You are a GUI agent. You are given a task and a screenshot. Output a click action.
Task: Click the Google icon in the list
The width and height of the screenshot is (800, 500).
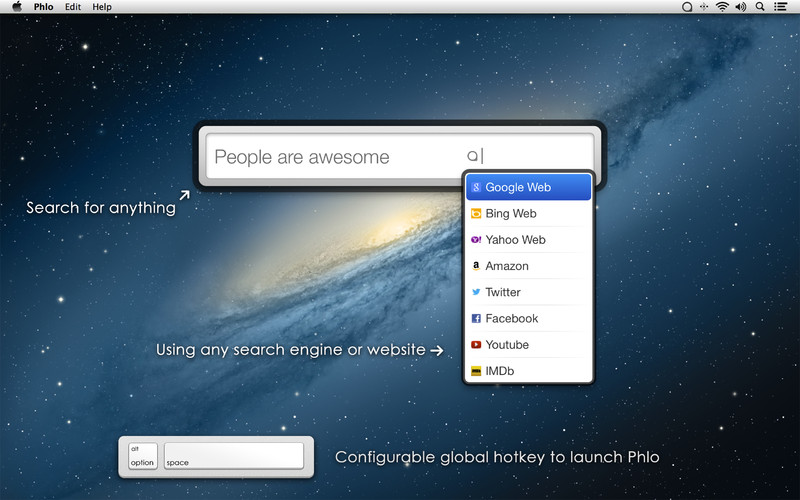coord(476,187)
